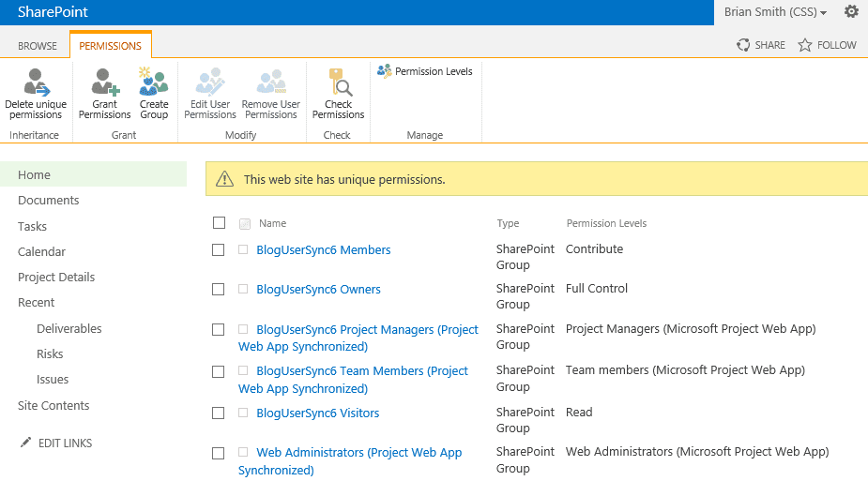Click the SHARE label in header

point(770,45)
